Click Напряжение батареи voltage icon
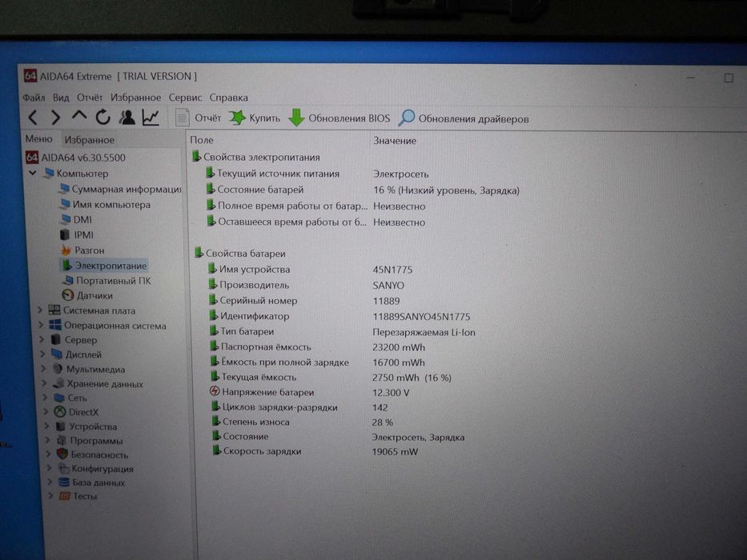Image resolution: width=747 pixels, height=560 pixels. pyautogui.click(x=215, y=391)
